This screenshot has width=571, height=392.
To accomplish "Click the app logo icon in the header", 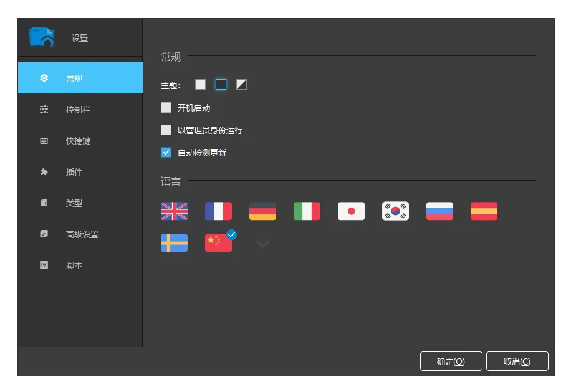I will click(41, 36).
